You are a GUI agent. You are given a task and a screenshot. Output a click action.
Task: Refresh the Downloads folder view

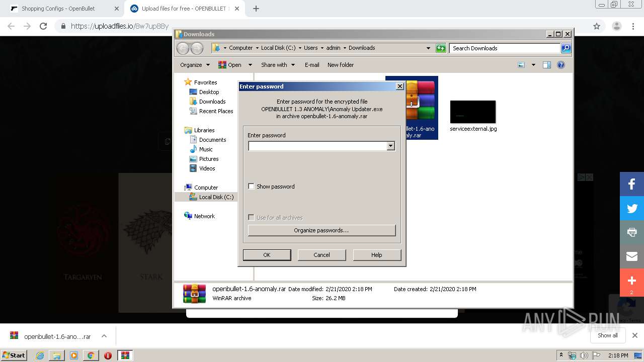pyautogui.click(x=441, y=48)
